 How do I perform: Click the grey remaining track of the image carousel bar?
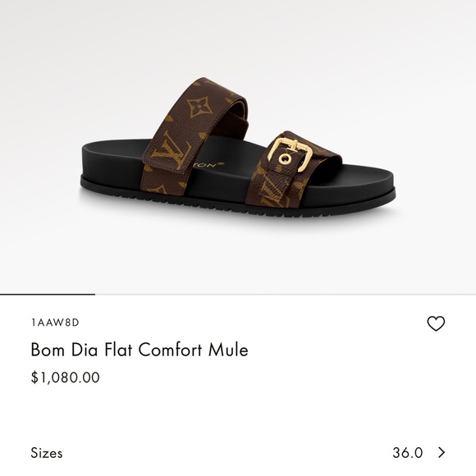click(x=286, y=294)
